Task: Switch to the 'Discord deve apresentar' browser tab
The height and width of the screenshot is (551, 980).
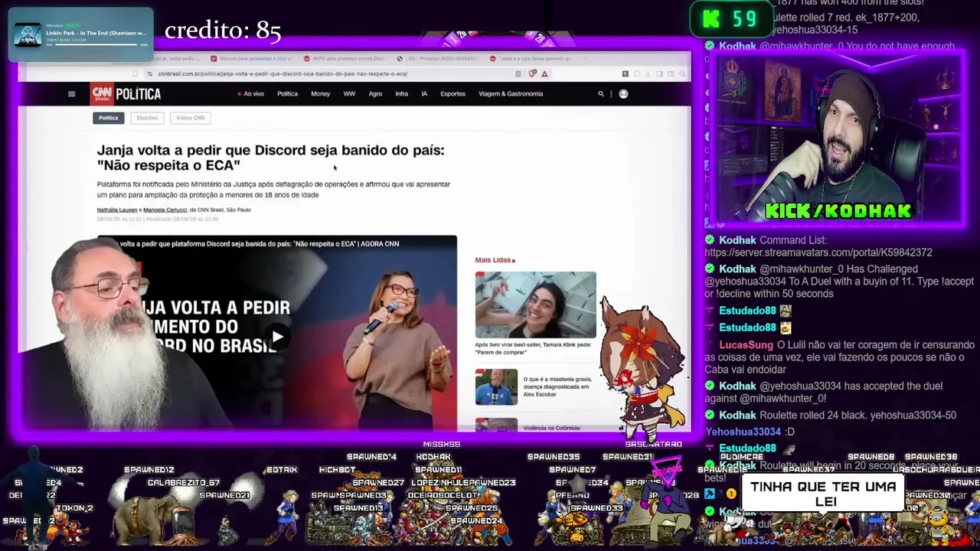Action: (x=250, y=58)
